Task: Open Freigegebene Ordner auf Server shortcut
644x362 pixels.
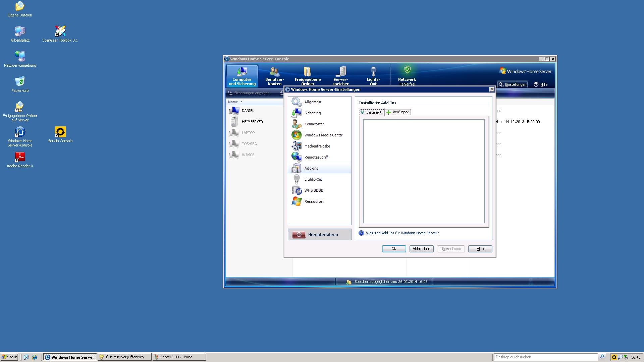Action: click(x=20, y=112)
